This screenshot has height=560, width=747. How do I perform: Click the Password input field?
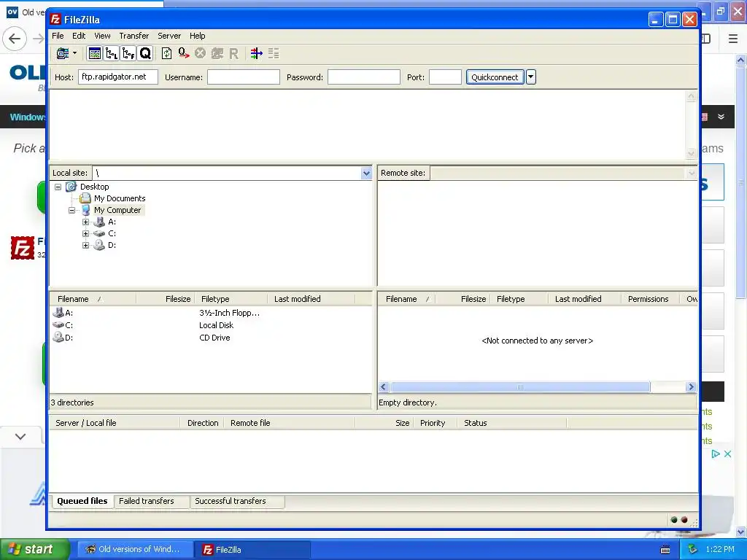(364, 77)
